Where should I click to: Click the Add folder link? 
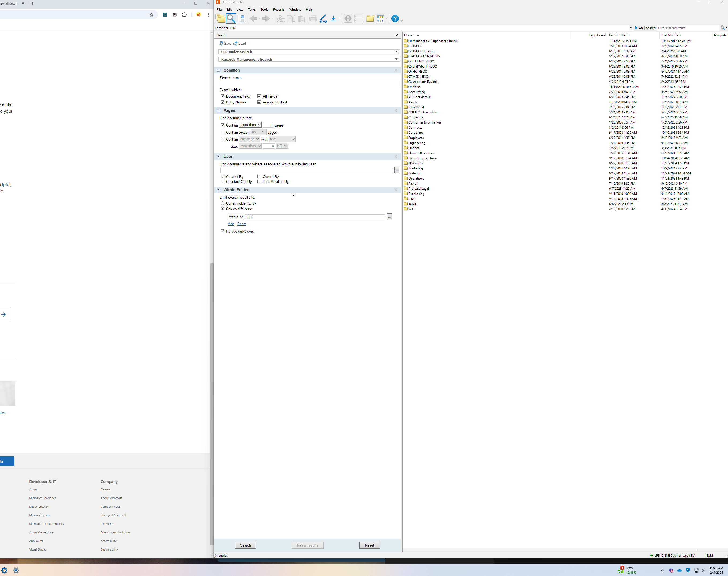(x=231, y=224)
